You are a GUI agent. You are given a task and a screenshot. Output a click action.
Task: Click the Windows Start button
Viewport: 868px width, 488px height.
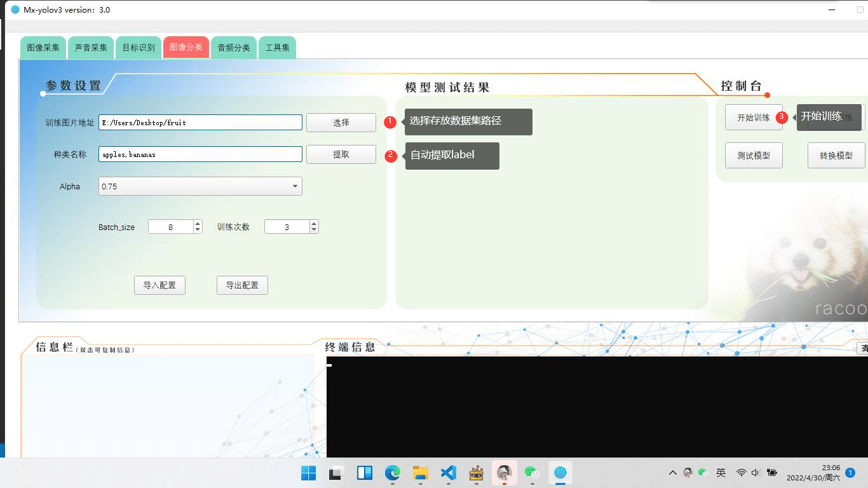309,473
